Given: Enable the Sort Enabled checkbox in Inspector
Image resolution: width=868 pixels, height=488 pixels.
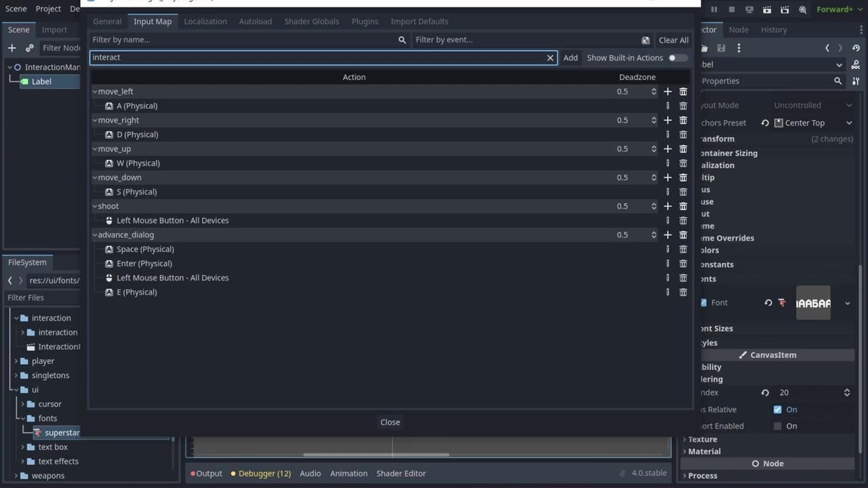Looking at the screenshot, I should 777,426.
